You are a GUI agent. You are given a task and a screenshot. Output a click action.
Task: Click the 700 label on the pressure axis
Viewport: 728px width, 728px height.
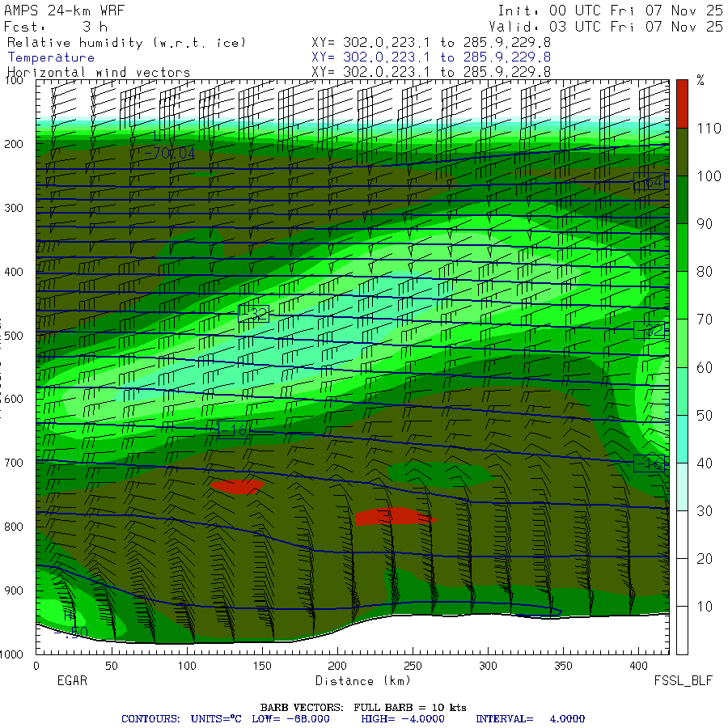pyautogui.click(x=14, y=463)
